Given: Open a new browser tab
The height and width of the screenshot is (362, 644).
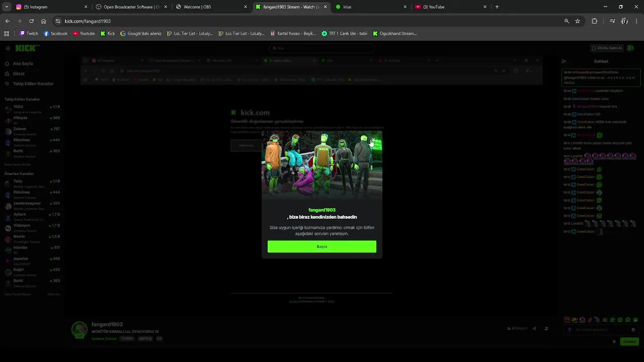Looking at the screenshot, I should 497,7.
